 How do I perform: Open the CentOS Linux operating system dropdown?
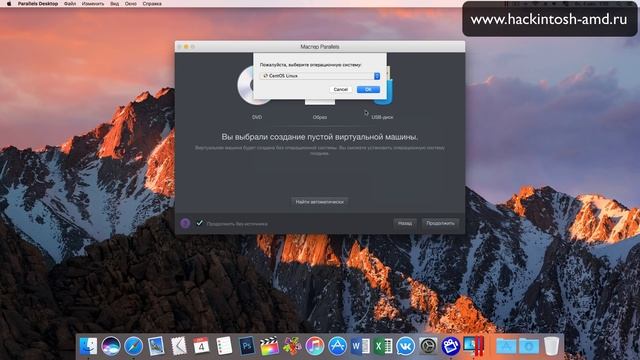tap(320, 76)
